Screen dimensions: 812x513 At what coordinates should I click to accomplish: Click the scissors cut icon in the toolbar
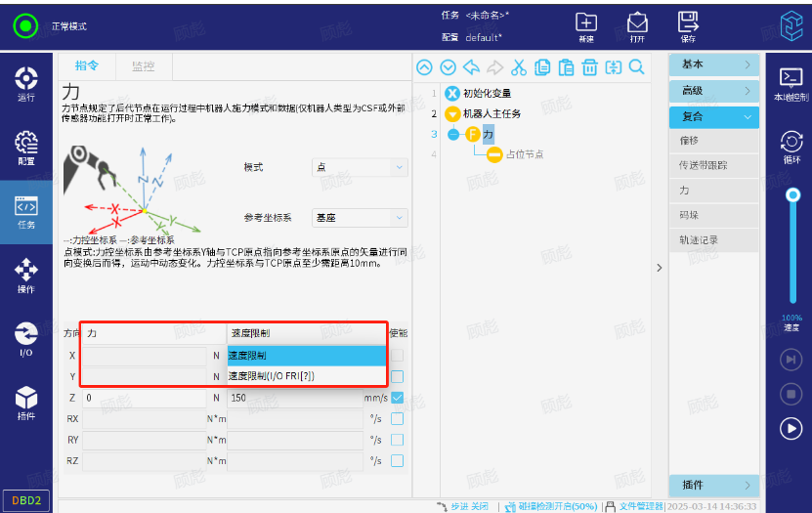coord(518,67)
